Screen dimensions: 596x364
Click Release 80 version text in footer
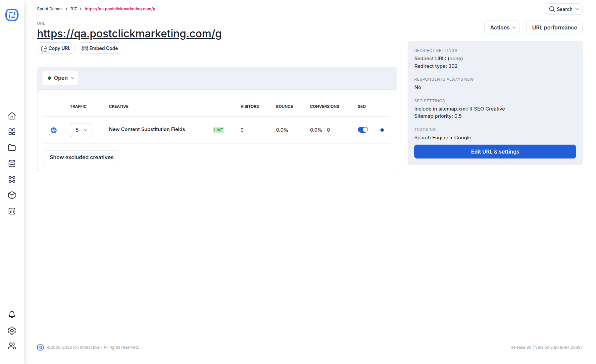click(546, 347)
